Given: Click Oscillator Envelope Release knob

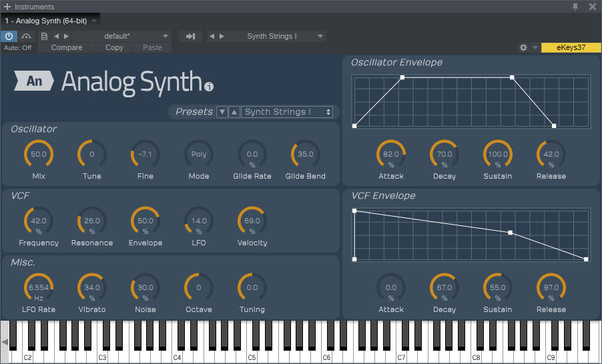Looking at the screenshot, I should (551, 154).
